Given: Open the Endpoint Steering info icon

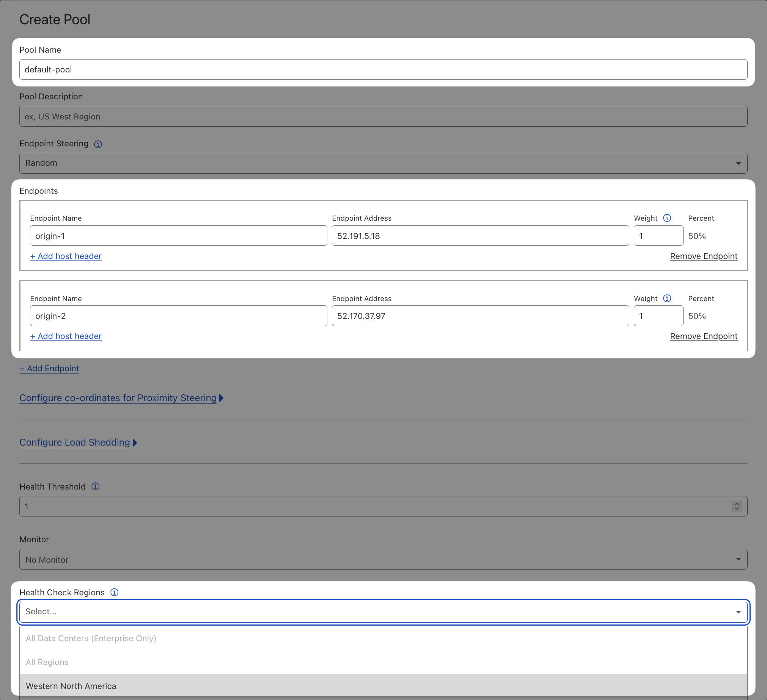Looking at the screenshot, I should click(x=98, y=144).
